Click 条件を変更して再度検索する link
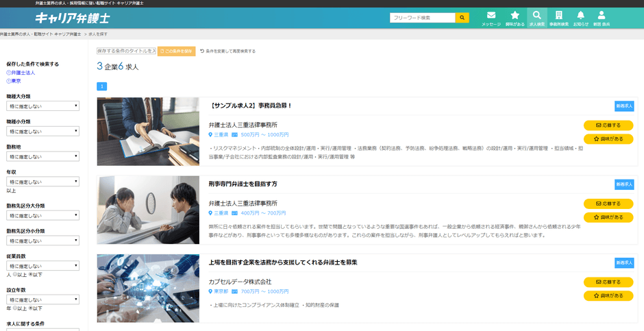The width and height of the screenshot is (644, 331). [x=228, y=51]
